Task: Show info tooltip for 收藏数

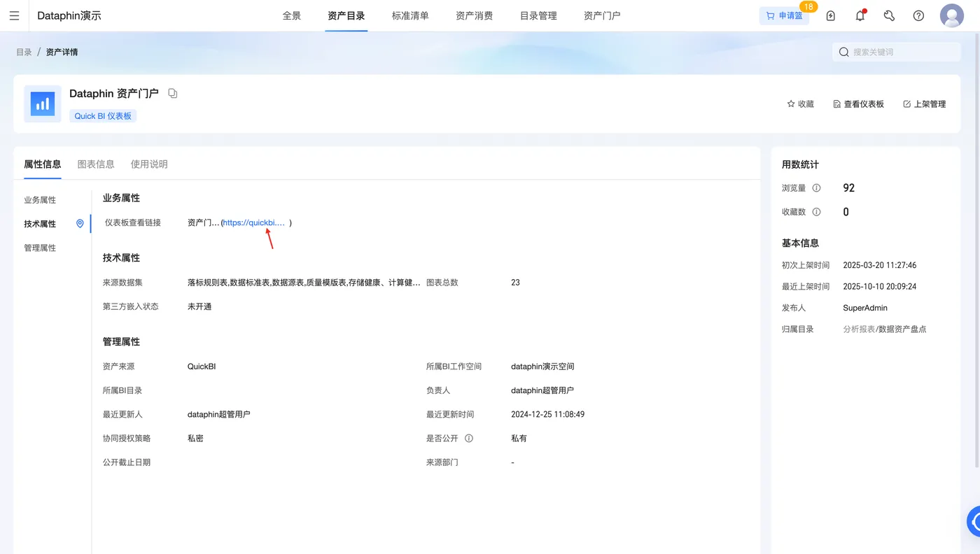Action: 816,212
